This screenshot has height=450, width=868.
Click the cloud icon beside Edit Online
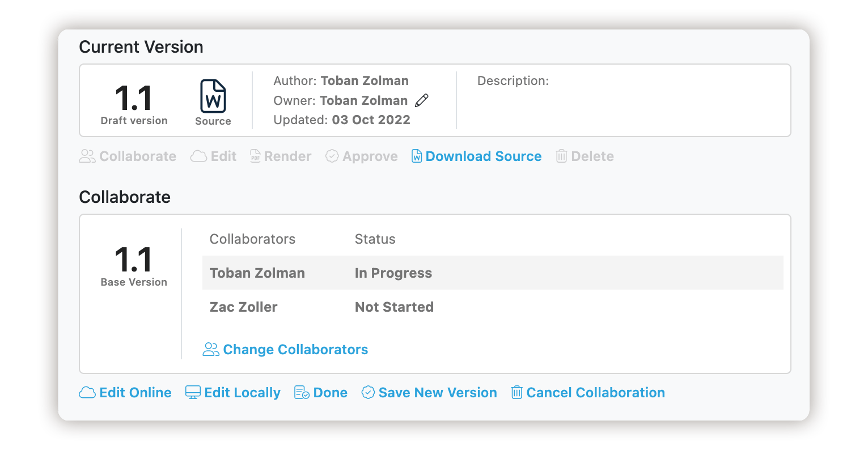(x=87, y=393)
